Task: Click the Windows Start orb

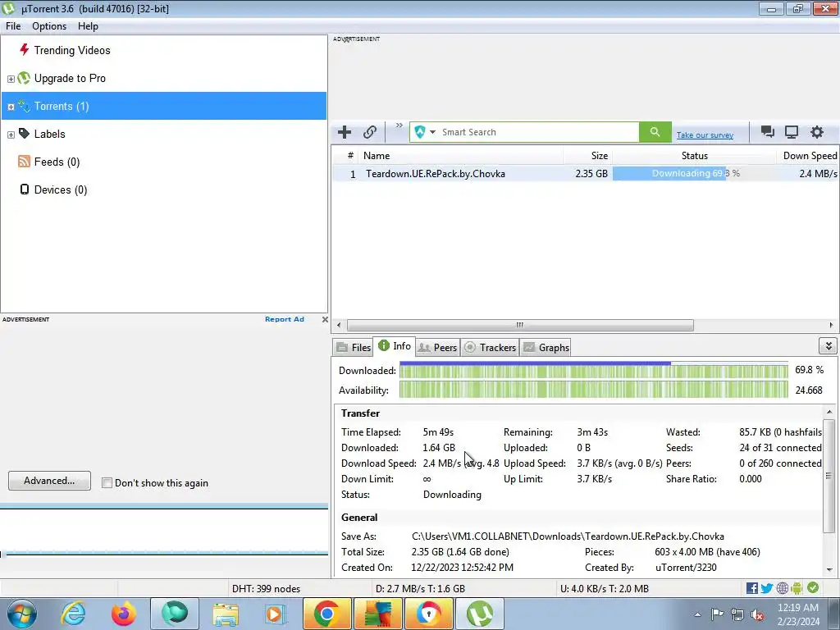Action: (22, 614)
